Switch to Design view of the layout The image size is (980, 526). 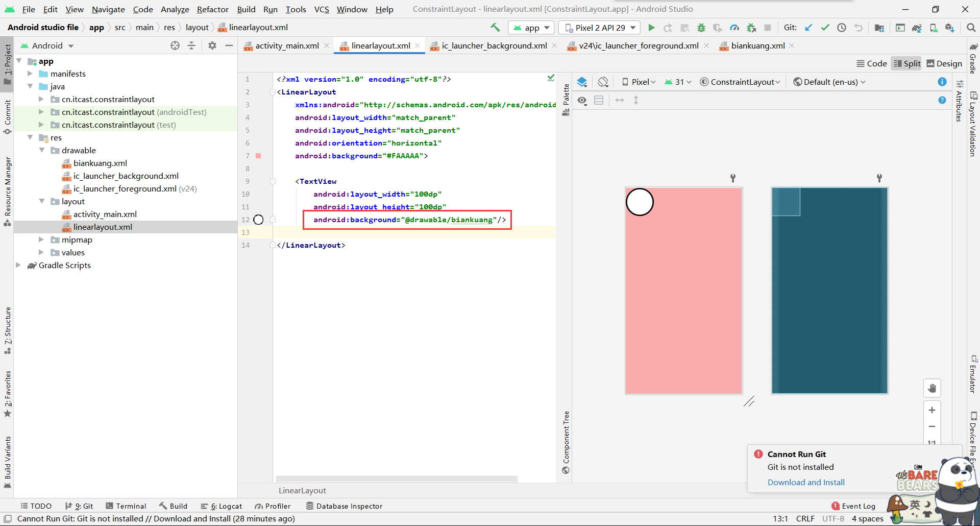point(944,63)
